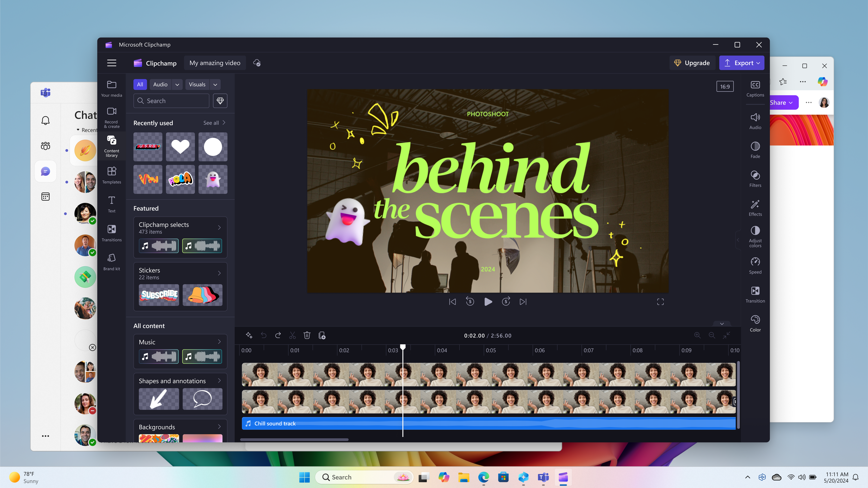Click the auto-compose sparkle icon in timeline toolbar
The height and width of the screenshot is (488, 868).
pyautogui.click(x=249, y=335)
